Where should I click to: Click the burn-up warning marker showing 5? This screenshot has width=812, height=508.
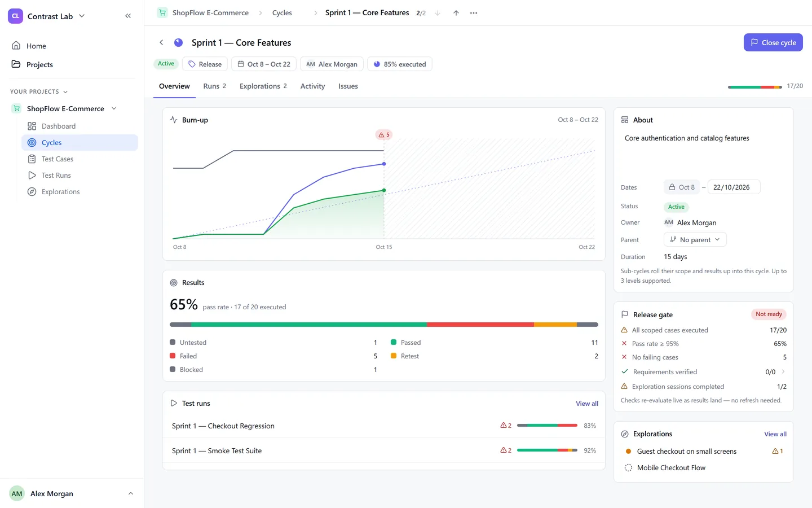384,134
